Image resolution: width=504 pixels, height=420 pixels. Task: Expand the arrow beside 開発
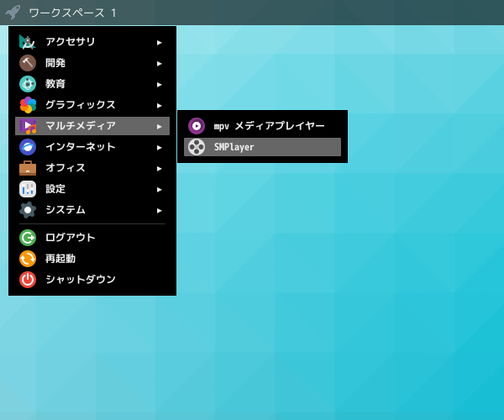[x=159, y=64]
